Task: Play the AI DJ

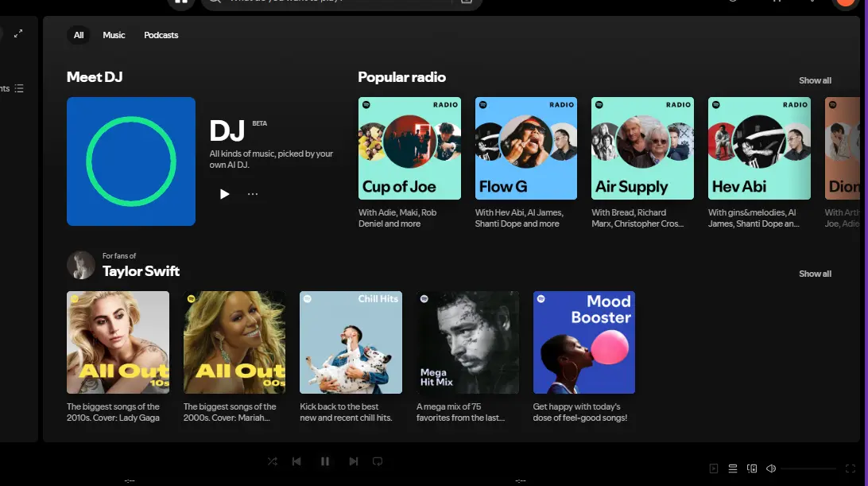Action: coord(224,194)
